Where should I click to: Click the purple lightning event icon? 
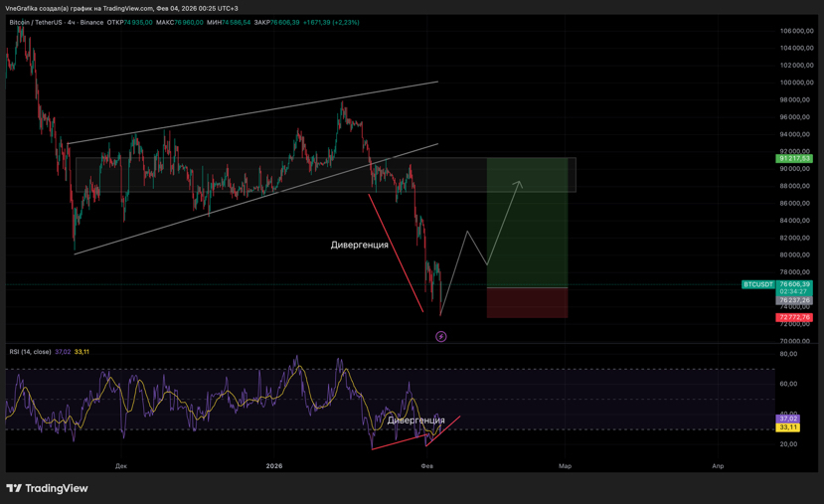click(x=441, y=336)
